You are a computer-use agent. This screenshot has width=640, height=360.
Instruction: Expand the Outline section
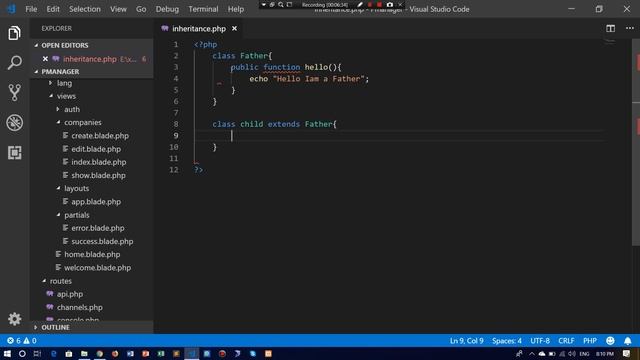click(36, 327)
